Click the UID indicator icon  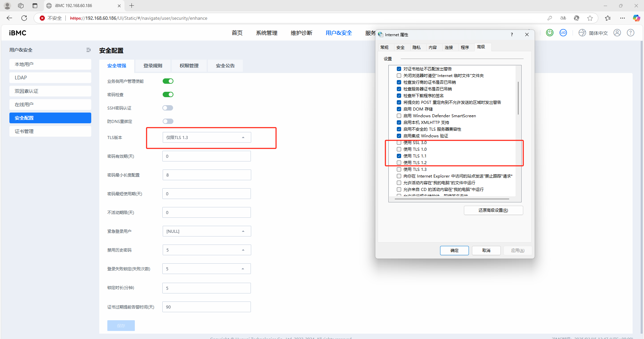[x=563, y=33]
